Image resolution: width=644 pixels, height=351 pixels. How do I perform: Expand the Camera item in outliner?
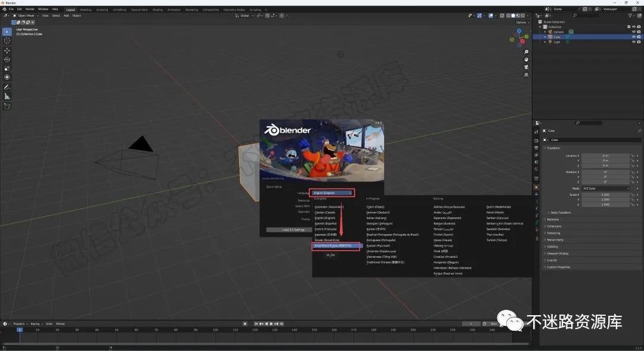coord(546,32)
